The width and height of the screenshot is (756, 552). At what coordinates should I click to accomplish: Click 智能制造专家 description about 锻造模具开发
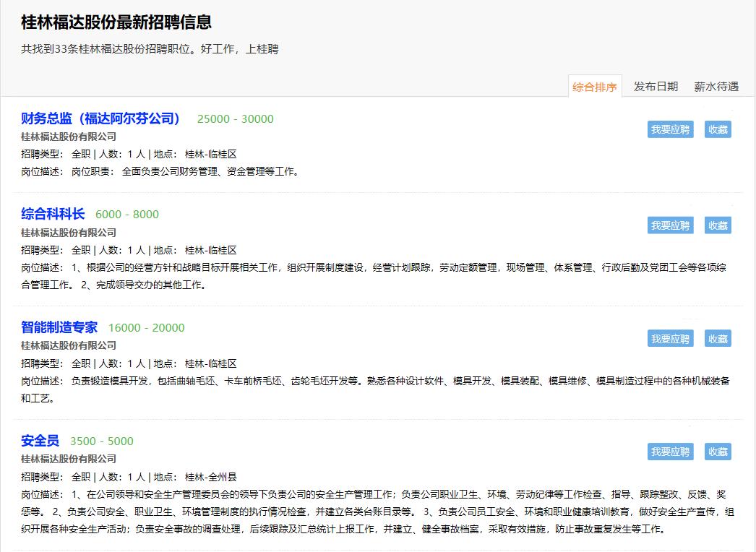click(x=375, y=389)
